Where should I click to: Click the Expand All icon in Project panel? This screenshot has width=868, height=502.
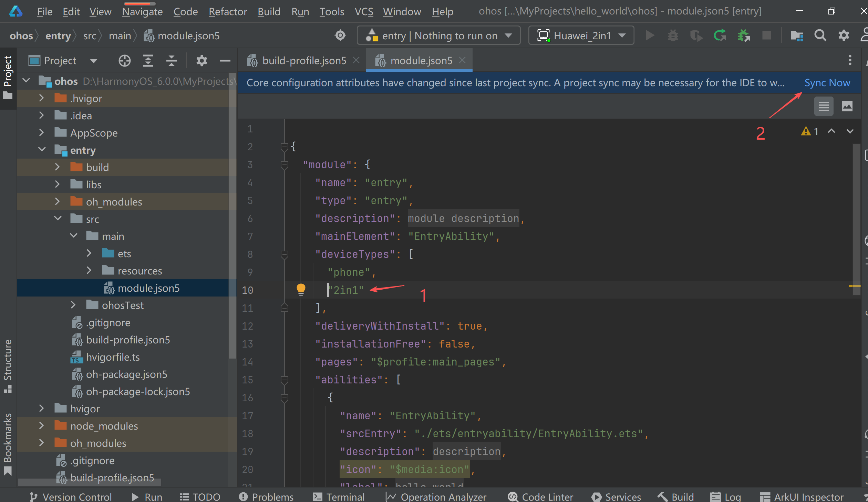[x=148, y=61]
